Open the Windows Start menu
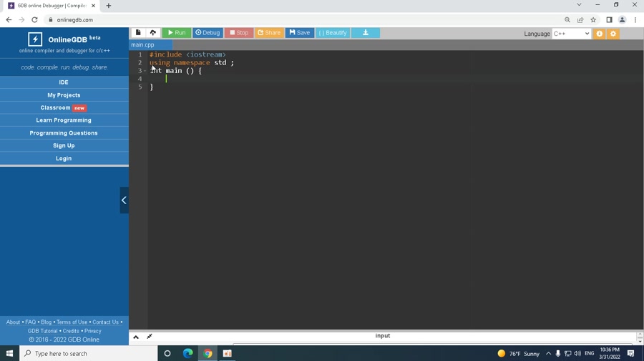 point(9,353)
